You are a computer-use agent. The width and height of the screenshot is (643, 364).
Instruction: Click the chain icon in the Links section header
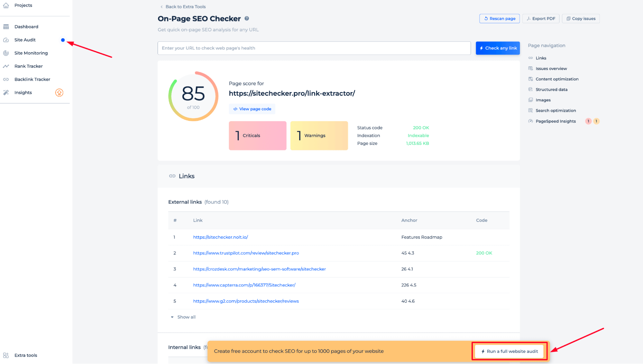click(172, 176)
